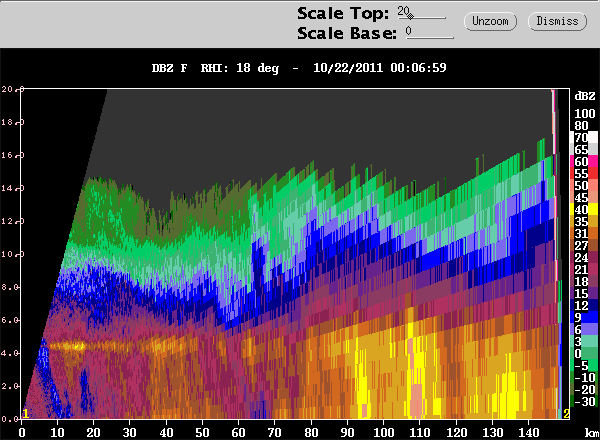Click the pink high-reflectivity core near 110 km
This screenshot has height=440, width=600.
[416, 400]
